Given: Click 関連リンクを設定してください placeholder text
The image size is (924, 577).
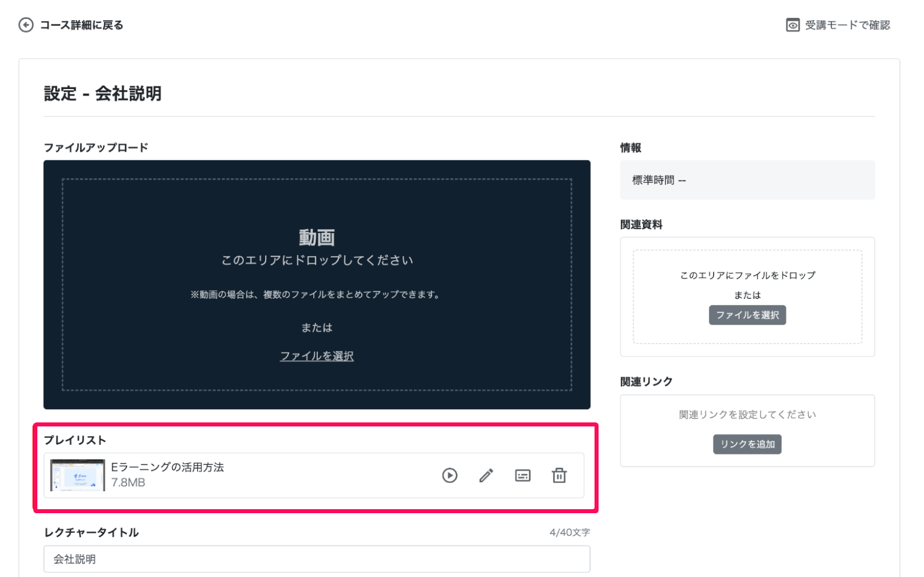Looking at the screenshot, I should [747, 414].
